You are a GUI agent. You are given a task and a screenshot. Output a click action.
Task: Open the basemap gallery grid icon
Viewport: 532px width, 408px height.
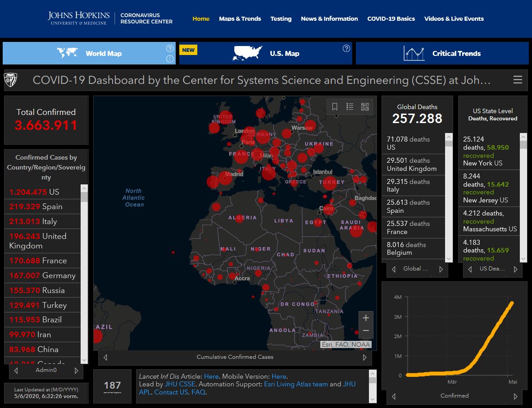click(365, 107)
